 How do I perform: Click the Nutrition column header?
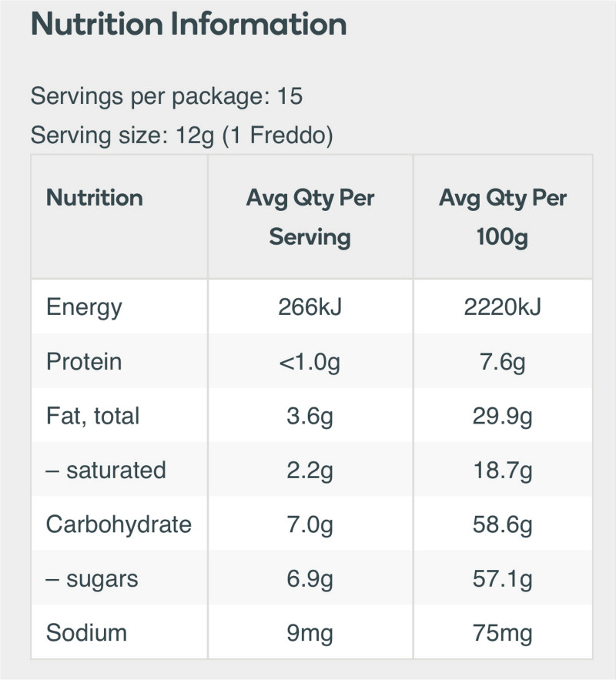(x=95, y=198)
